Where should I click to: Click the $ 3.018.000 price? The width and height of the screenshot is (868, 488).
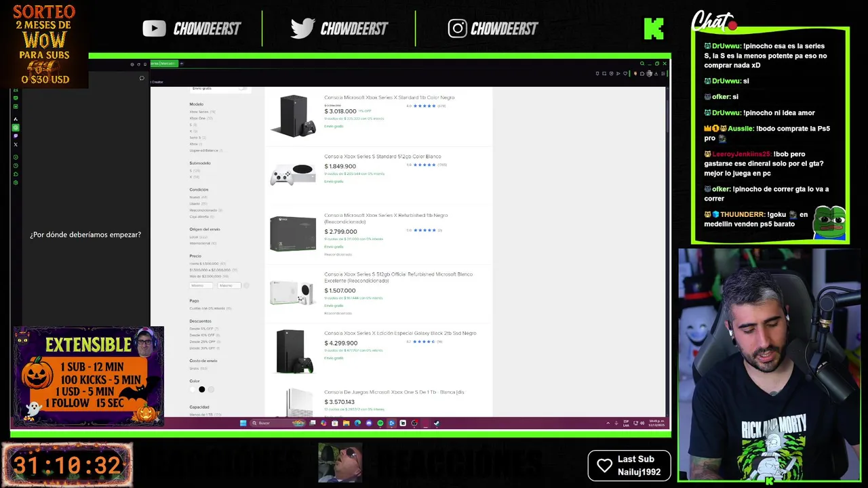340,111
